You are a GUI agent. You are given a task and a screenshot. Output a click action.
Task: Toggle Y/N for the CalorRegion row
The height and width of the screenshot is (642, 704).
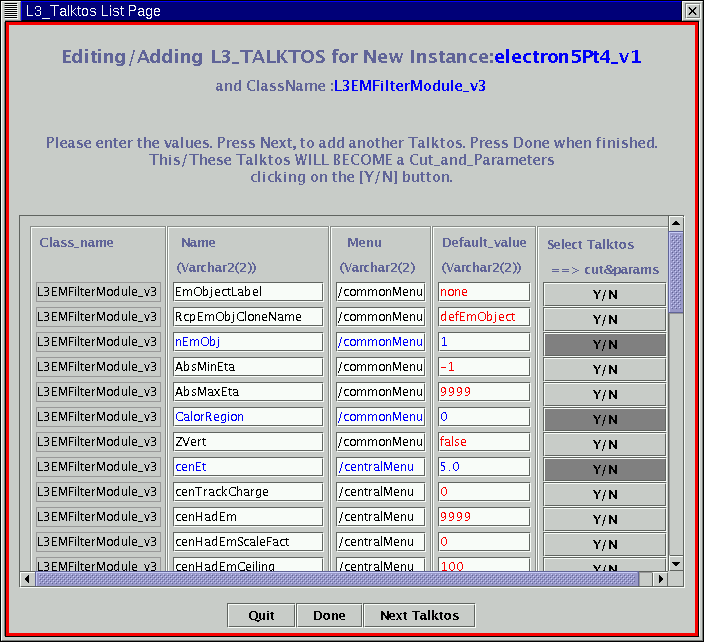point(604,418)
